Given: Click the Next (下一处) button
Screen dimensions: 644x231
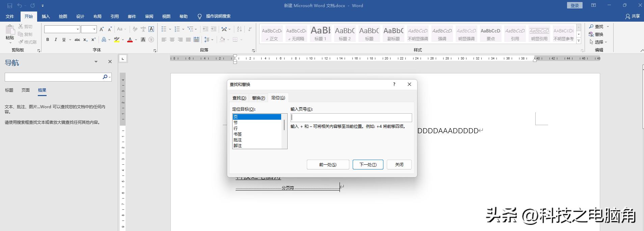Looking at the screenshot, I should tap(368, 165).
